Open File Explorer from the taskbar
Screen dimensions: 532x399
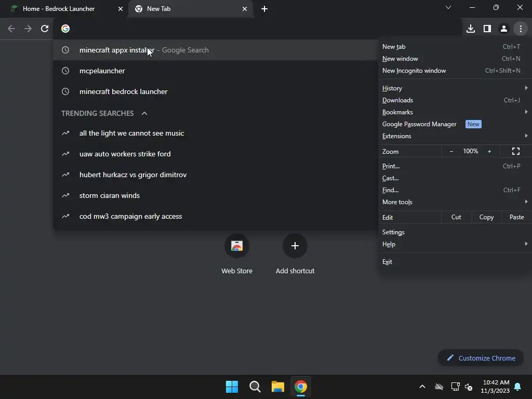[277, 387]
